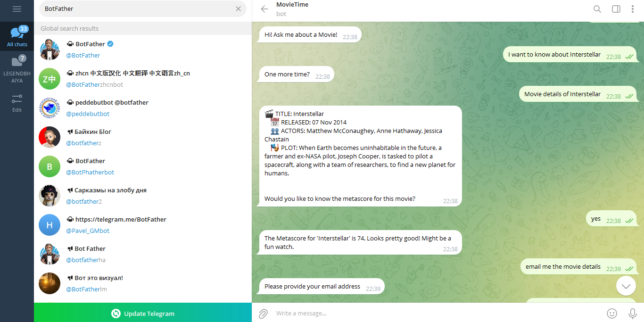Click the 'email me the movie details' message

[x=579, y=267]
